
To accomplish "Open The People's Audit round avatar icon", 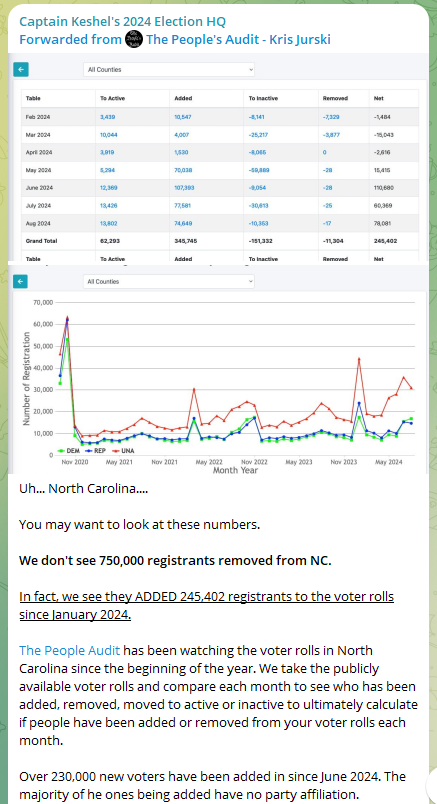I will pos(133,39).
